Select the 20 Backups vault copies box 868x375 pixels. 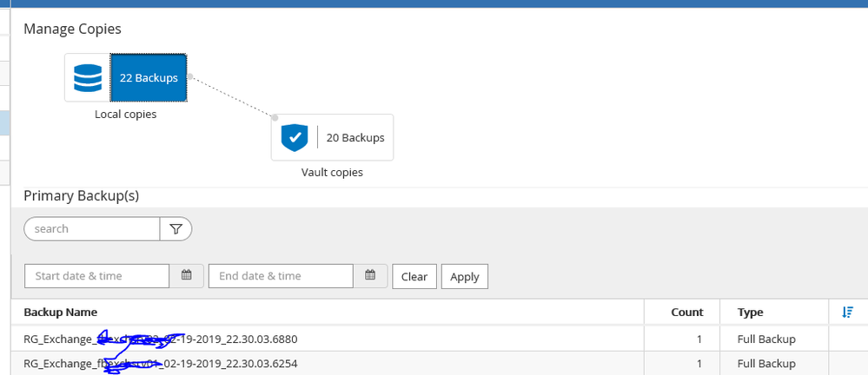(x=354, y=137)
